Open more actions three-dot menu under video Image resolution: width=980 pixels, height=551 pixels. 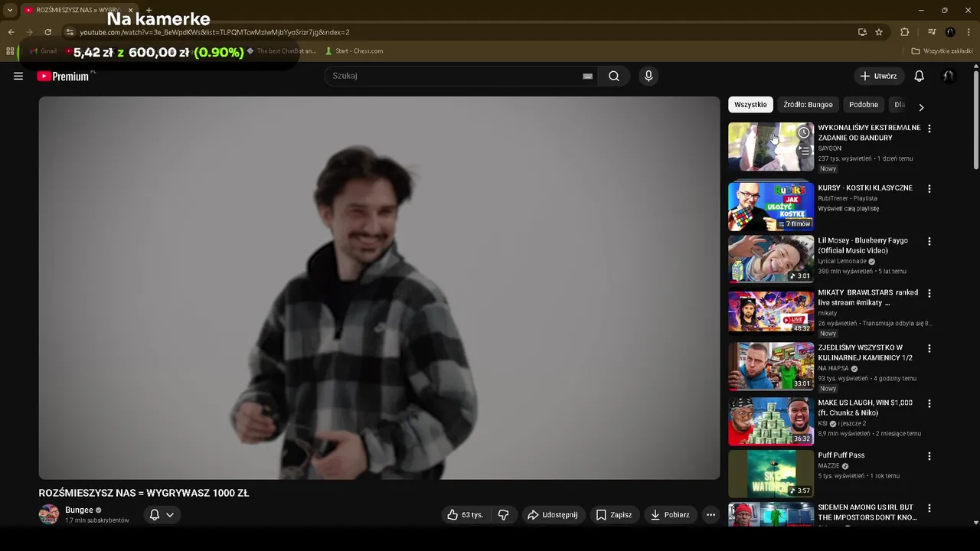710,515
